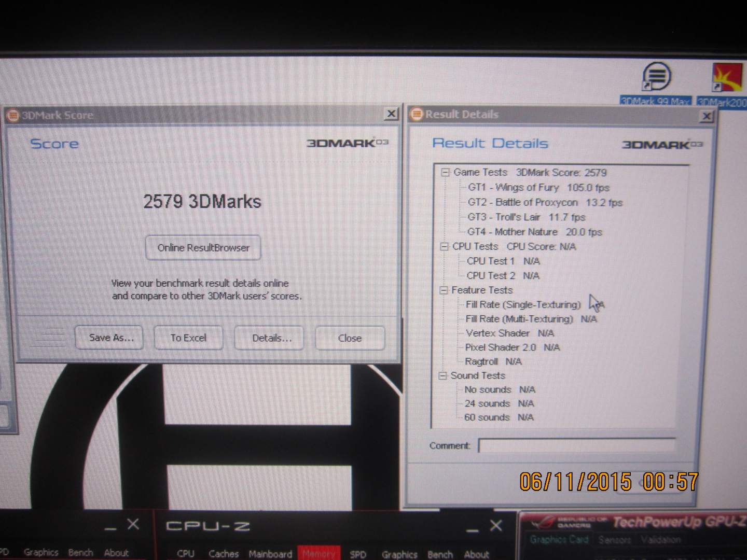Viewport: 747px width, 560px height.
Task: Open the 3DMark2001 desktop shortcut icon
Action: 728,77
